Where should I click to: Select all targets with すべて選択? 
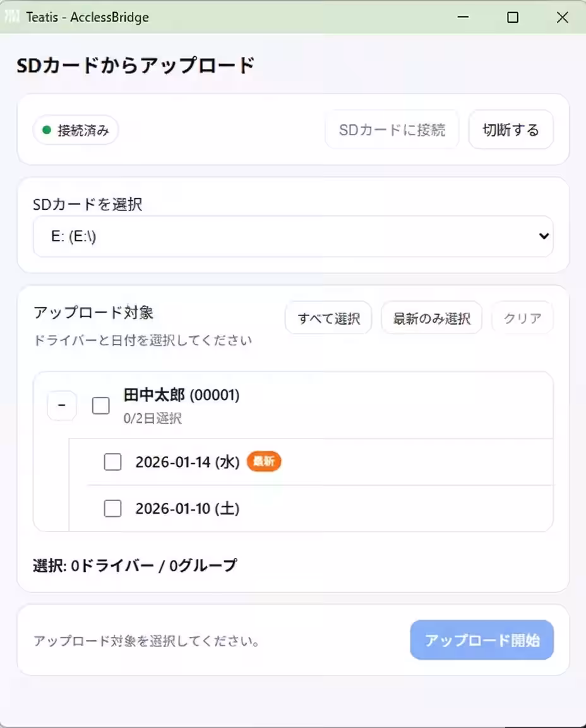(x=328, y=318)
